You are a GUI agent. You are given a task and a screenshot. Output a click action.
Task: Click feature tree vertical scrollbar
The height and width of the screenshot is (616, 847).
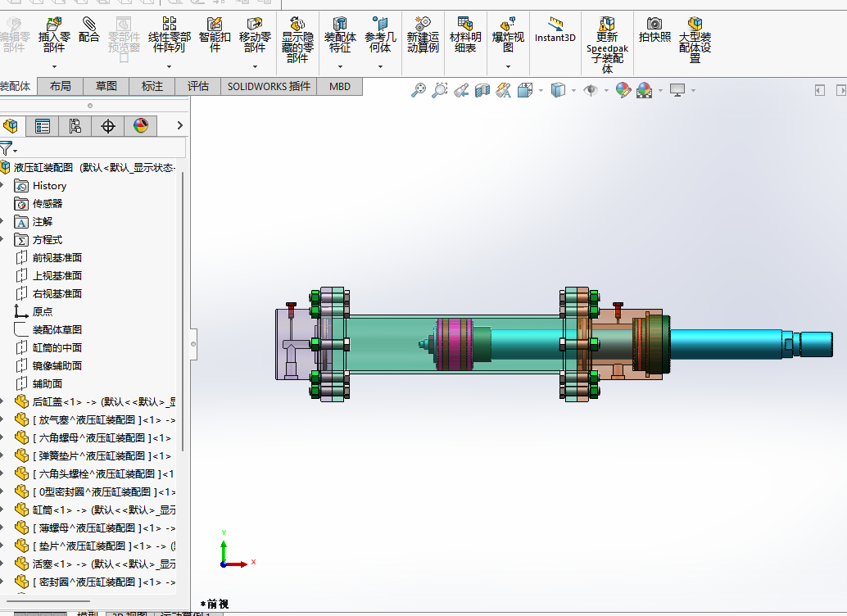pyautogui.click(x=183, y=310)
